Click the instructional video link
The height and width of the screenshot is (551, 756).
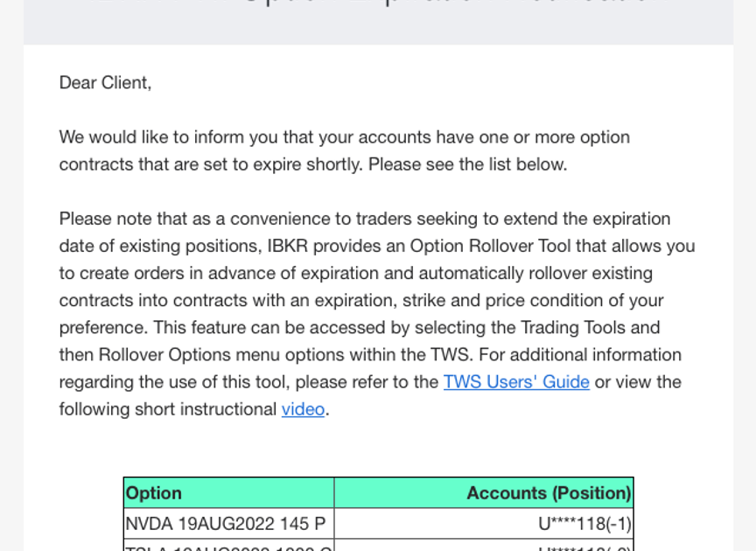point(303,409)
